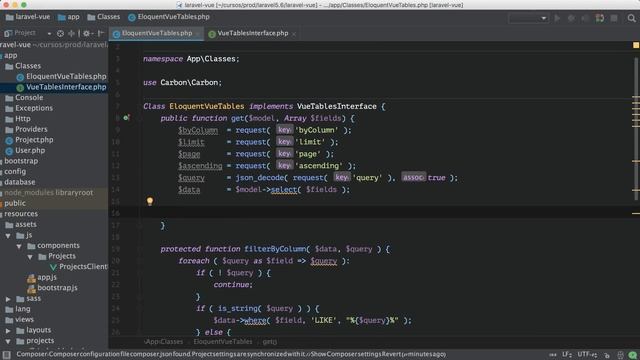Image resolution: width=640 pixels, height=360 pixels.
Task: Select the resources folder in tree
Action: pos(20,213)
